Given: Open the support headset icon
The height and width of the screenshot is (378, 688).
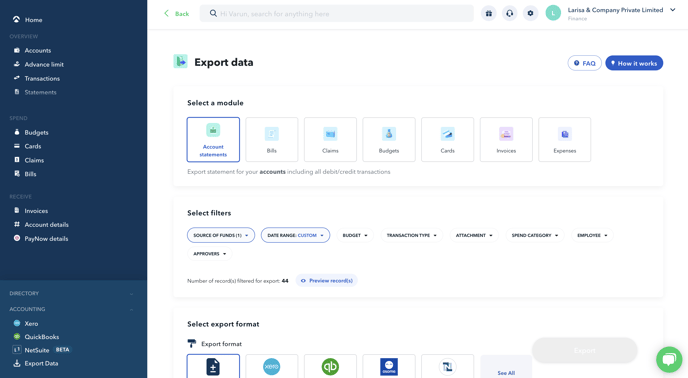Looking at the screenshot, I should [x=509, y=14].
